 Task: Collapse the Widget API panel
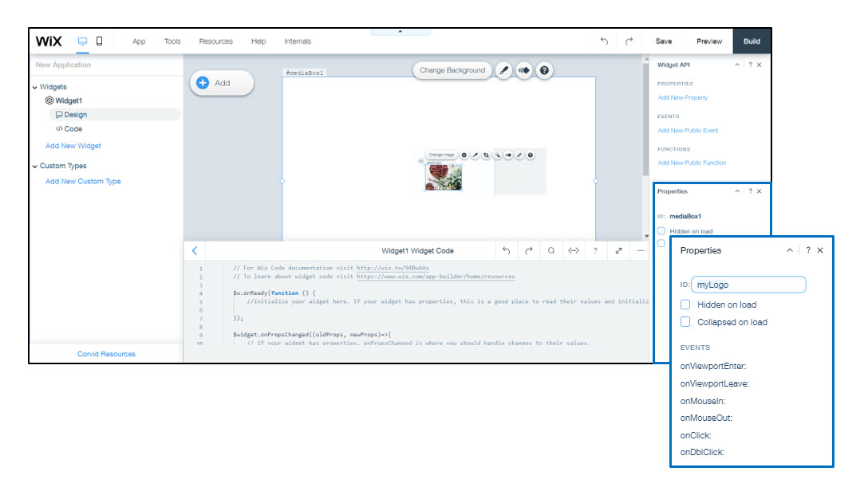(737, 65)
